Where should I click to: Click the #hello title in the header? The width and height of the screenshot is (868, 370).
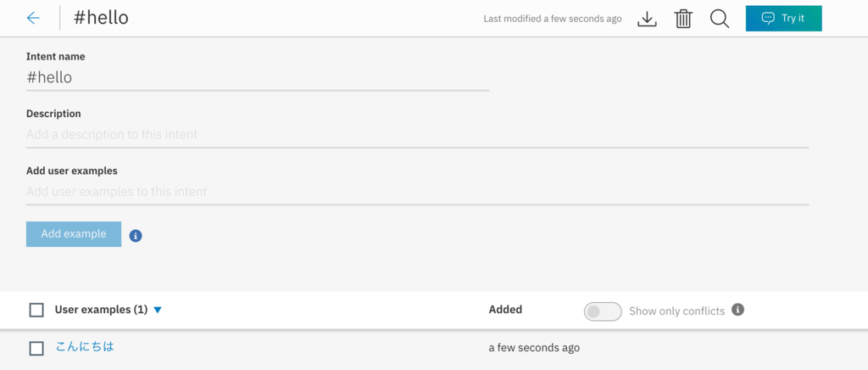coord(101,18)
